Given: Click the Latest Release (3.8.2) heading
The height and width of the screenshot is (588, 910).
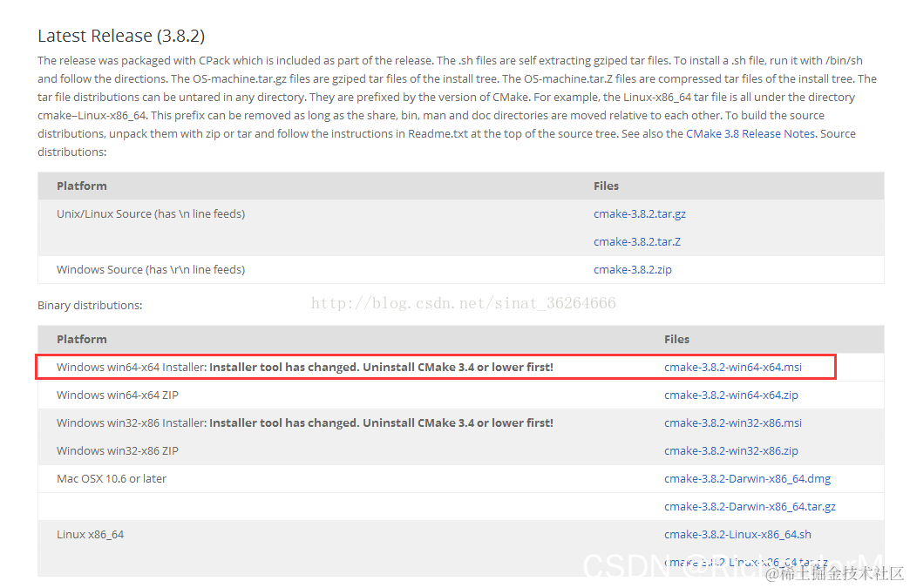Looking at the screenshot, I should pos(121,36).
